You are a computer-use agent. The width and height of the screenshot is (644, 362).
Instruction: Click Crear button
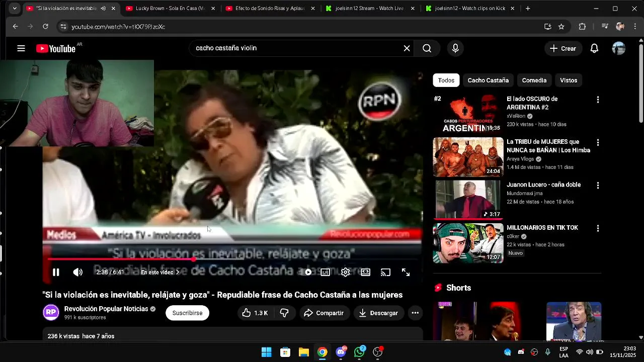pos(563,48)
